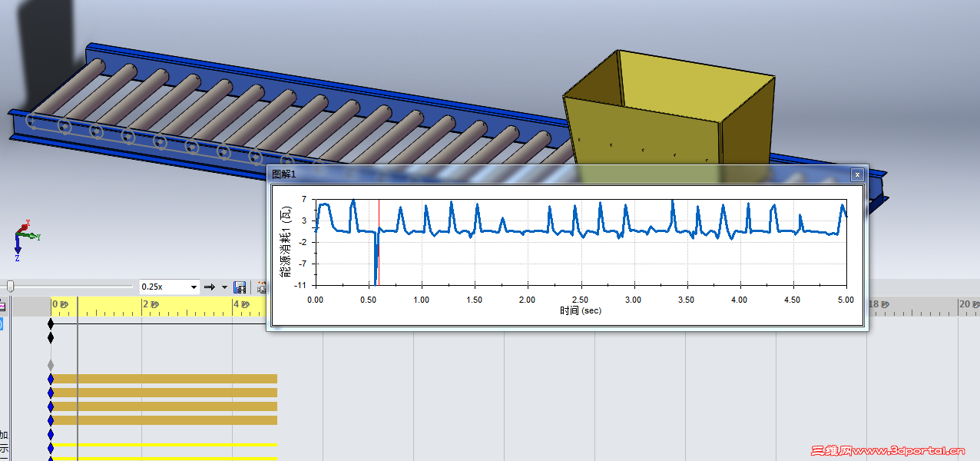980x461 pixels.
Task: Click the vertical time cursor in the plot
Action: pyautogui.click(x=379, y=242)
